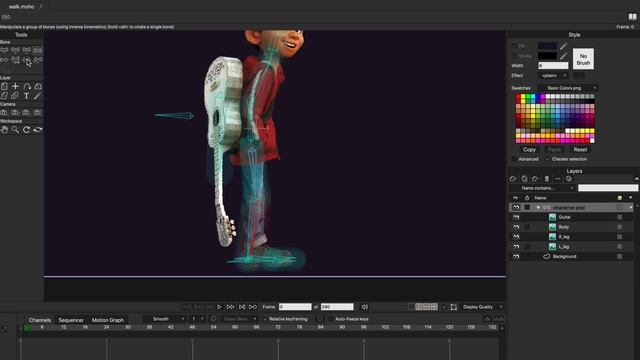The image size is (640, 360).
Task: Click the Fill color swatch
Action: point(547,46)
